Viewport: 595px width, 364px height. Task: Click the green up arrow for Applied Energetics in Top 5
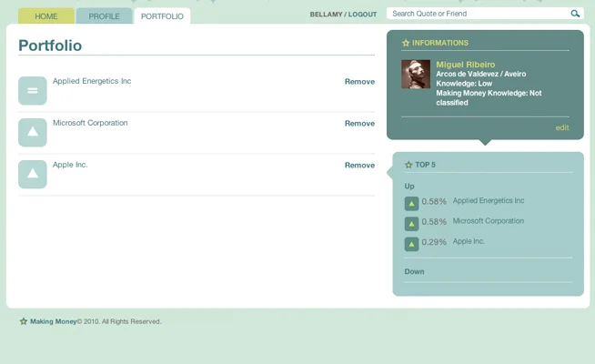coord(412,204)
